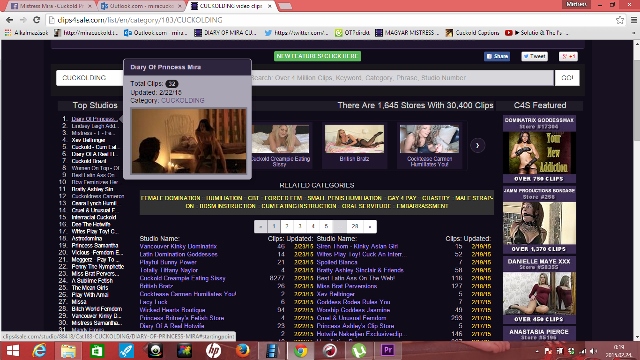Click the browser forward arrow
Viewport: 640px width, 360px height.
pos(23,20)
